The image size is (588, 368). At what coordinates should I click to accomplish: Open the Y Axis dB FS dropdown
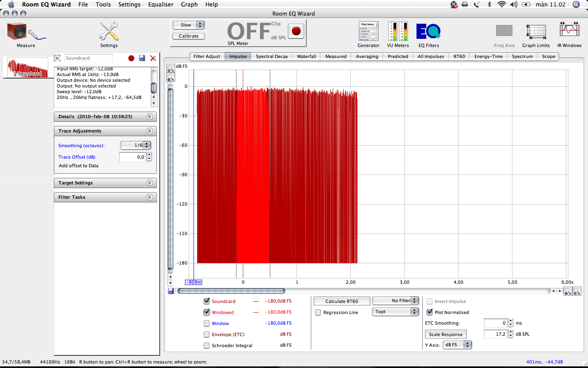pyautogui.click(x=457, y=345)
